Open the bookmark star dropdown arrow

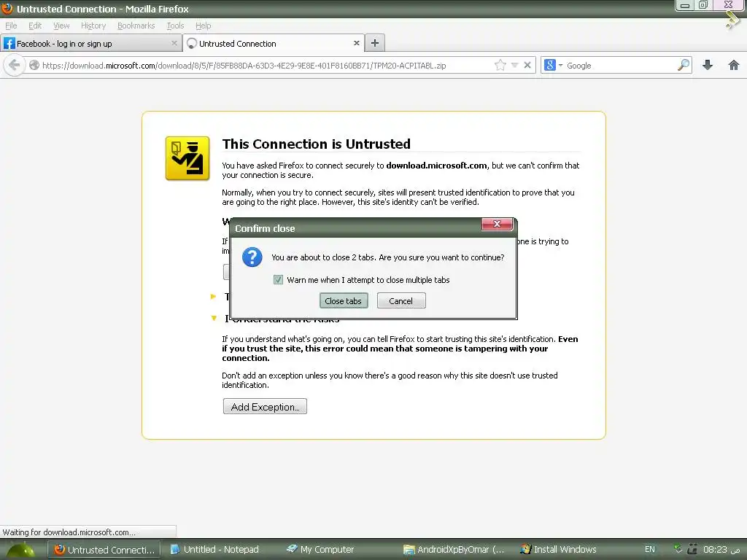click(x=514, y=65)
